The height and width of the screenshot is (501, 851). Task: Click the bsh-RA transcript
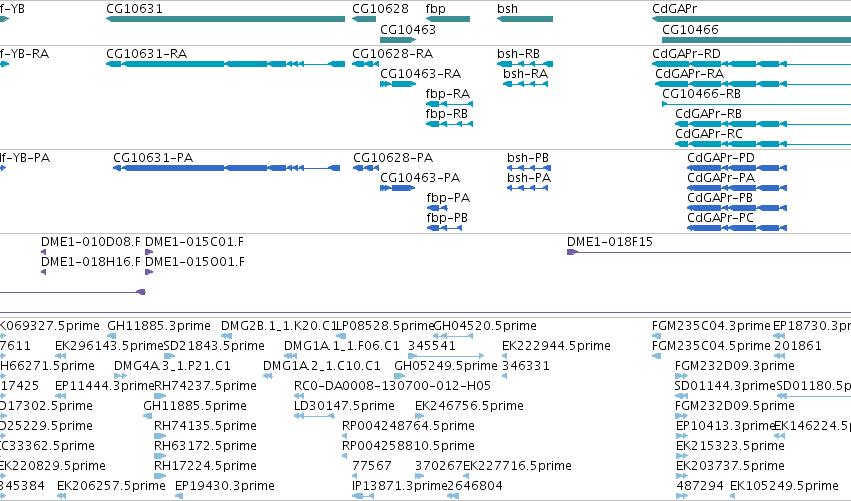[525, 84]
